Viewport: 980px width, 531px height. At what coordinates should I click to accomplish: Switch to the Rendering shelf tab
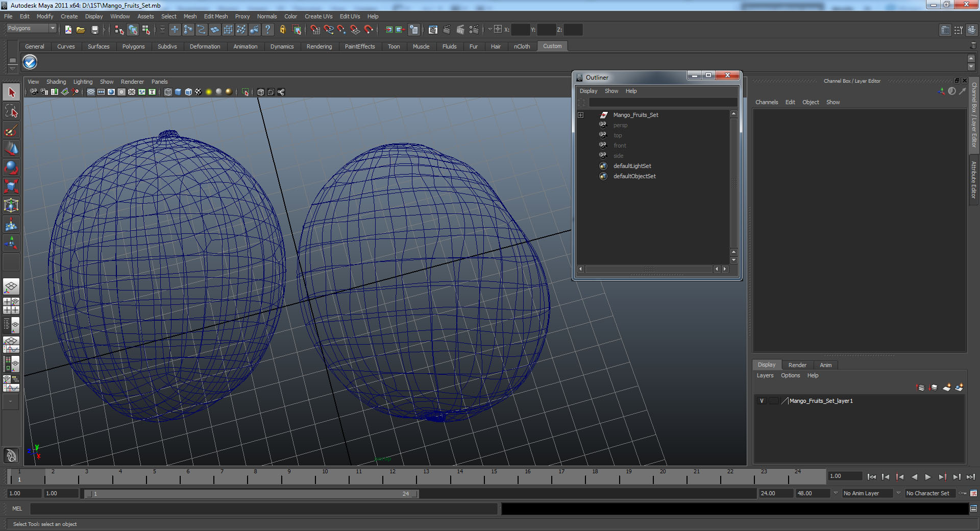pyautogui.click(x=319, y=46)
